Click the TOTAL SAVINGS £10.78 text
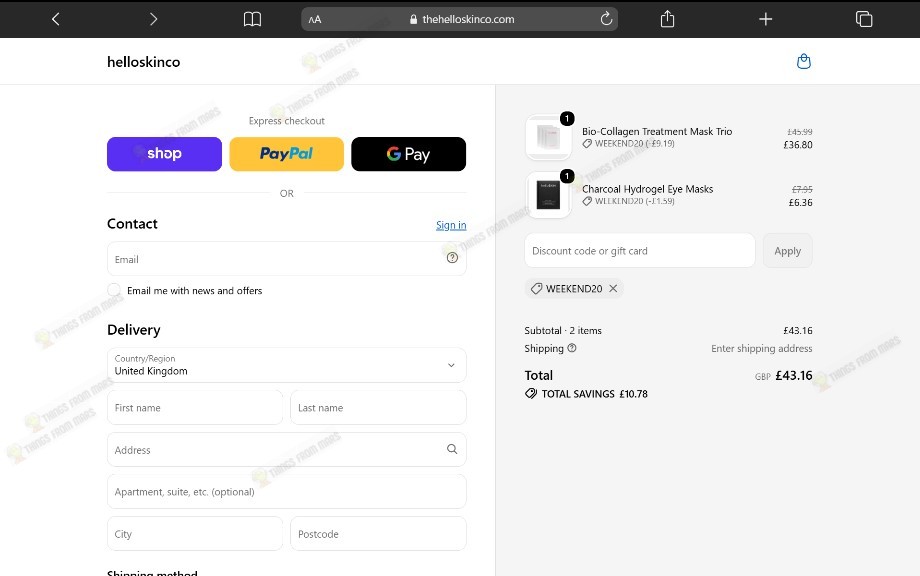Viewport: 920px width, 576px height. (x=594, y=394)
